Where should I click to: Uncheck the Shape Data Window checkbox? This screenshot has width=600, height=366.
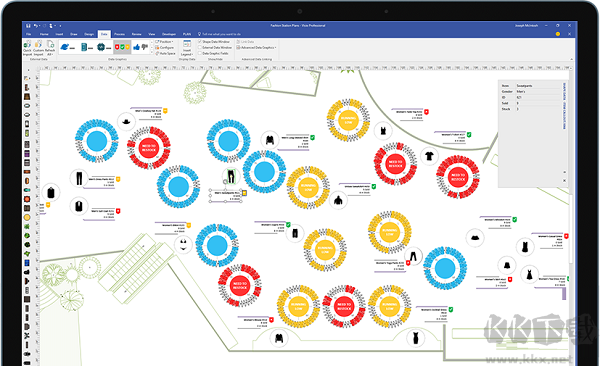point(200,41)
